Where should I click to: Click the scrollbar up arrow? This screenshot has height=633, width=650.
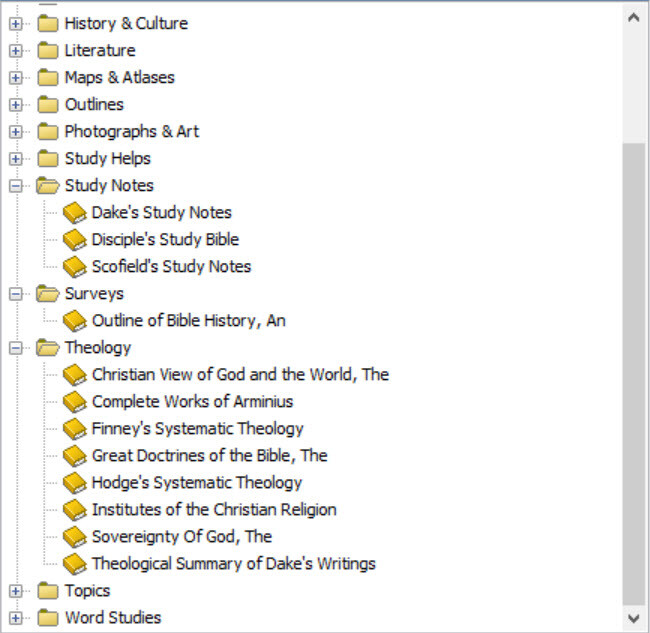634,17
